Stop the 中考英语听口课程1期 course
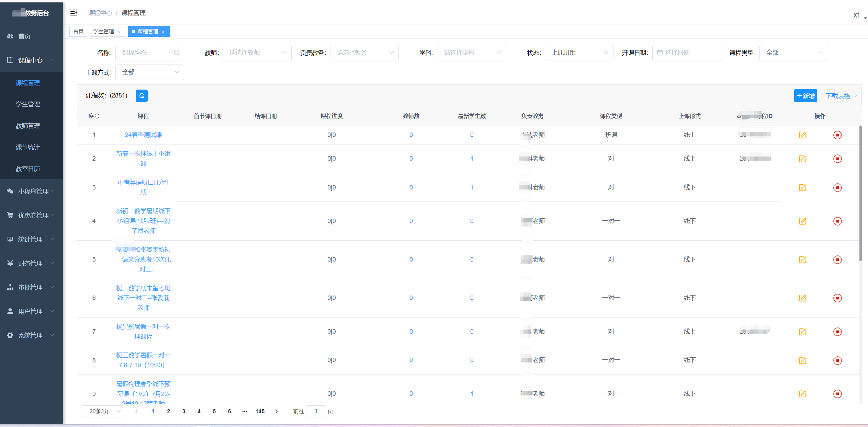The height and width of the screenshot is (427, 868). (837, 187)
